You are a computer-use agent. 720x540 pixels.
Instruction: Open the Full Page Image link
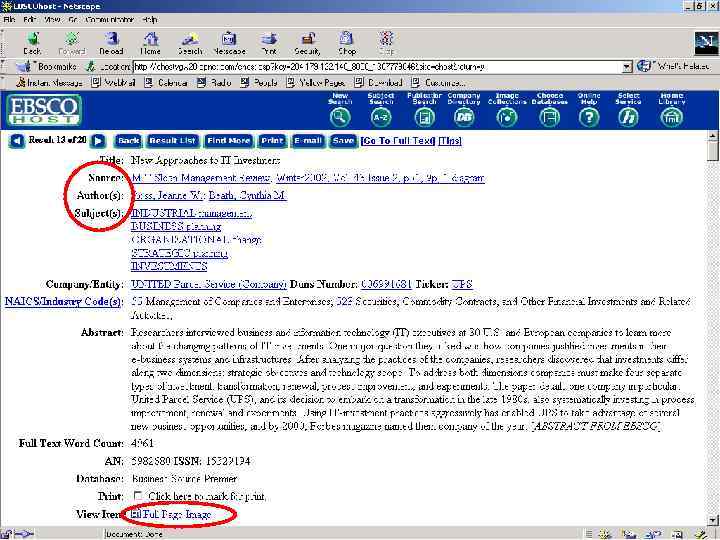[x=177, y=514]
